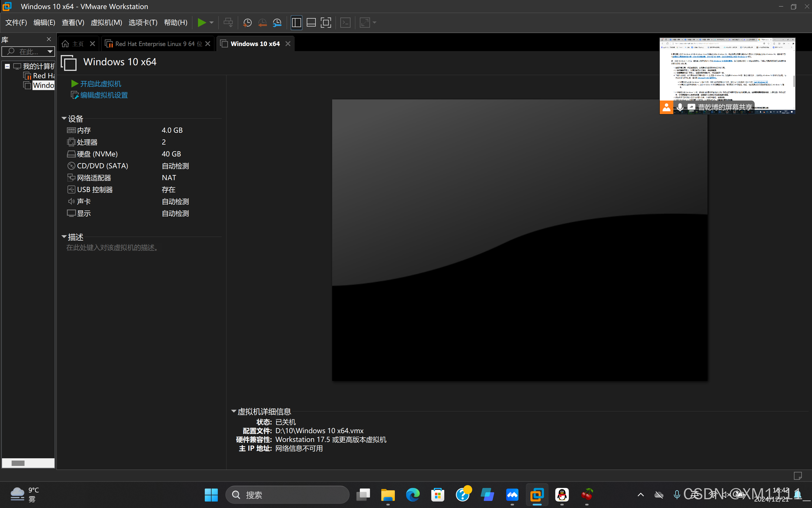Close the 主页 tab
Image resolution: width=812 pixels, height=508 pixels.
click(92, 44)
